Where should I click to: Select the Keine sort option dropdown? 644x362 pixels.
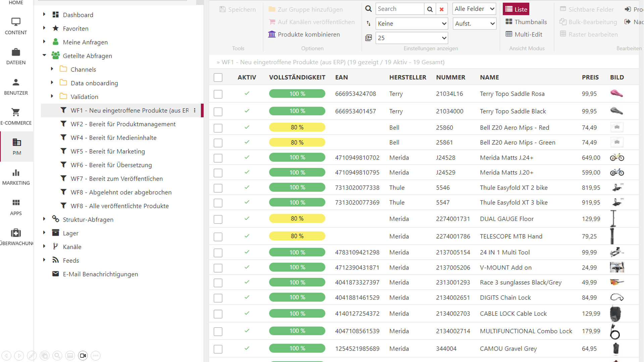[411, 23]
